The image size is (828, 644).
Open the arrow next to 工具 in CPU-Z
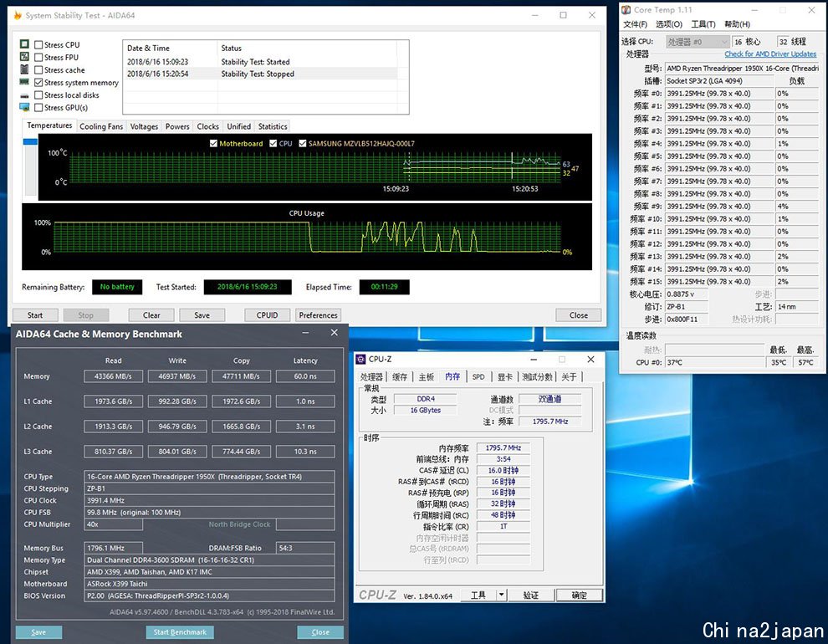click(501, 595)
